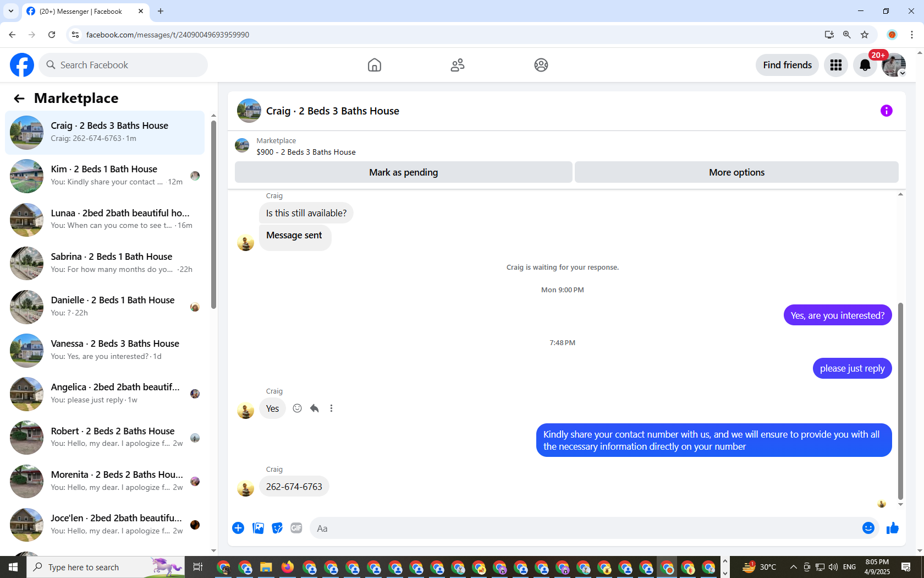This screenshot has width=924, height=578.
Task: Open Danielle's 2 Beds 1 Bath House conversation
Action: click(x=105, y=307)
